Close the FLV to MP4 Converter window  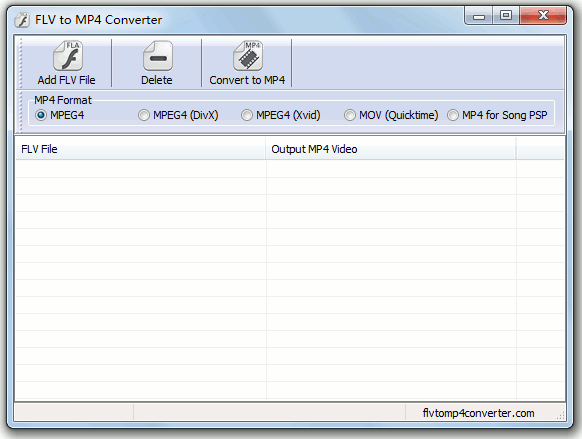pos(543,16)
